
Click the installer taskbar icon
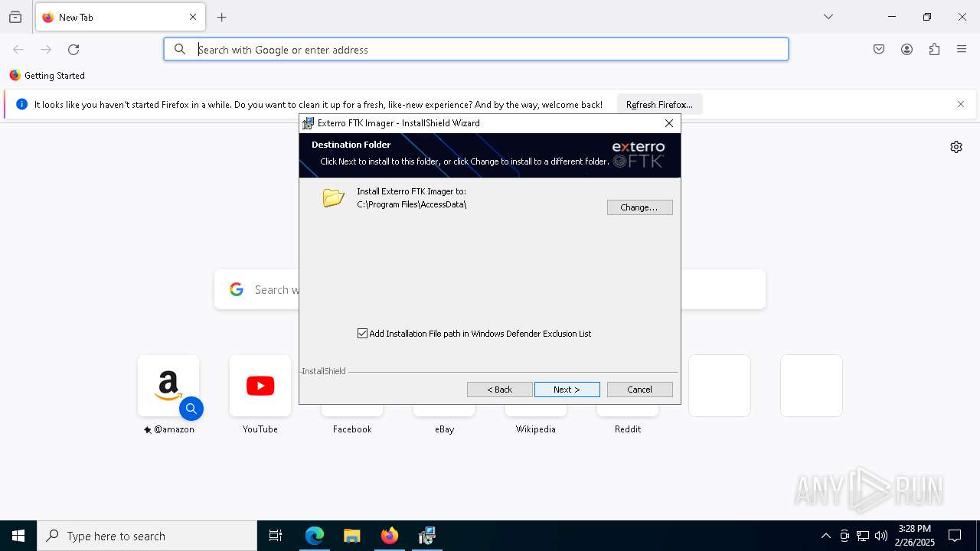click(427, 536)
